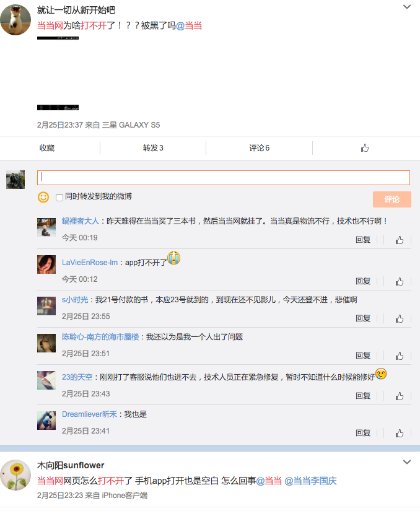The height and width of the screenshot is (511, 420).
Task: Submit with the orange 评论 button
Action: (392, 199)
